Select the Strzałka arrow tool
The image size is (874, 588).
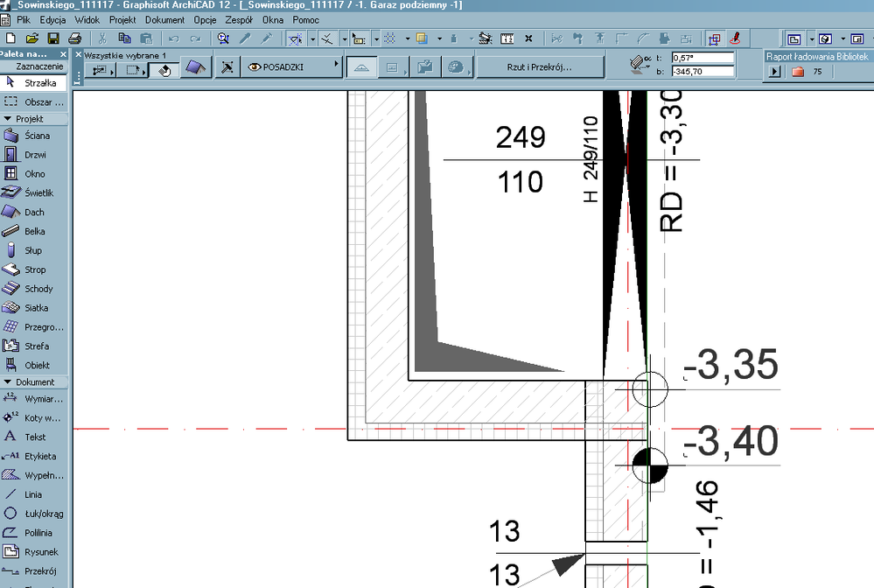coord(33,82)
